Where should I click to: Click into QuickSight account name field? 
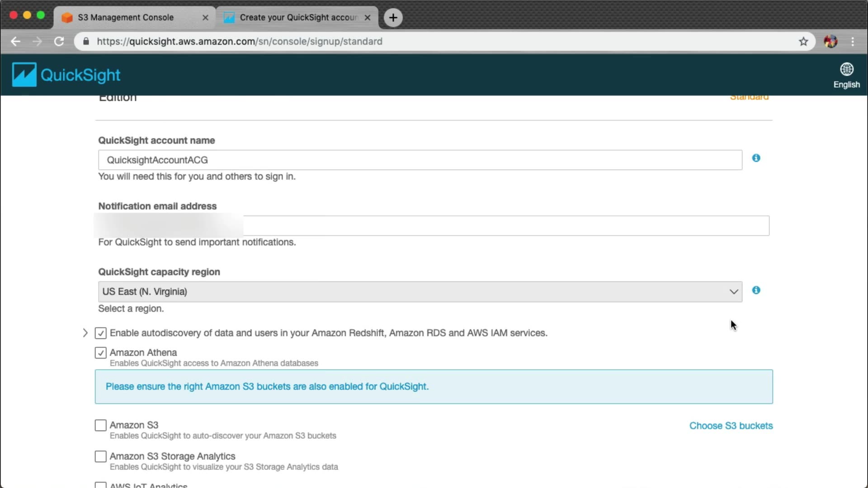pos(420,160)
